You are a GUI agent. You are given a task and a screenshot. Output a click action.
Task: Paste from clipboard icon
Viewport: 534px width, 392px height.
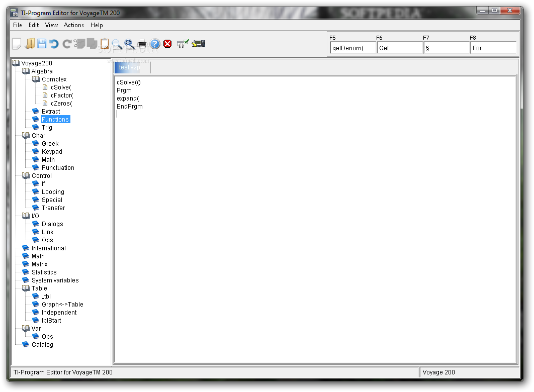(104, 44)
